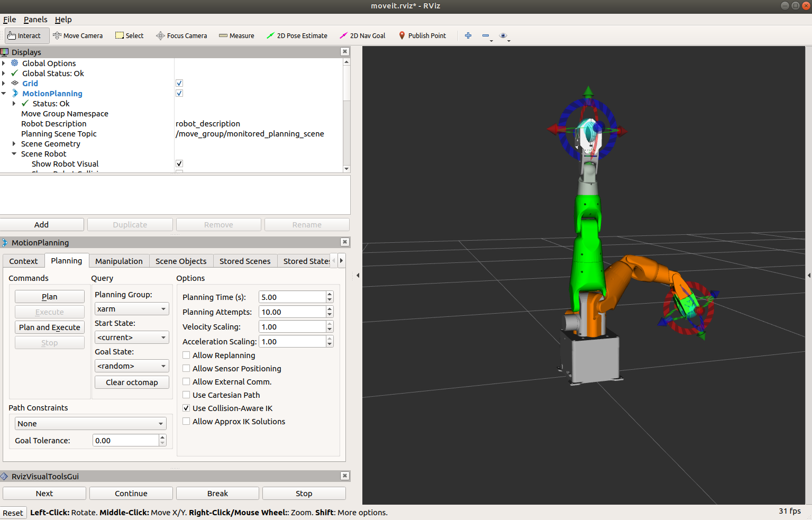
Task: Expand the Global Options tree item
Action: coord(4,63)
